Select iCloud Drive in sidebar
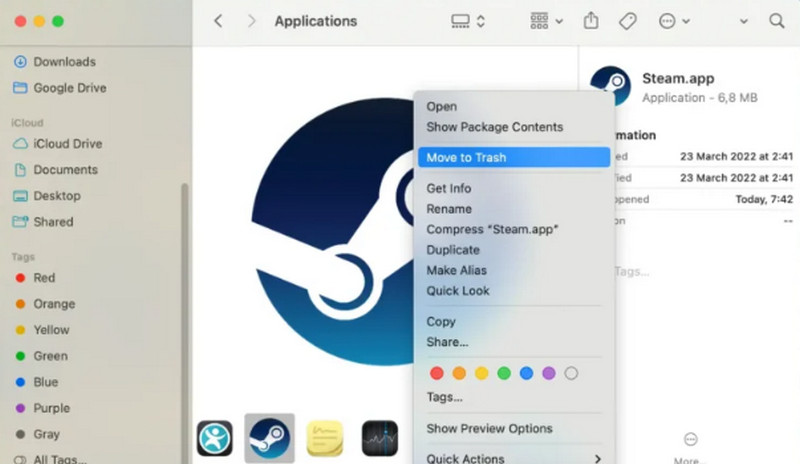The width and height of the screenshot is (800, 464). pos(58,143)
